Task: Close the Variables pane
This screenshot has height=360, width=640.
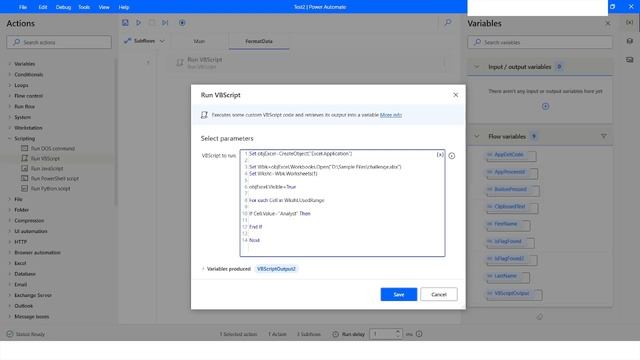Action: (608, 23)
